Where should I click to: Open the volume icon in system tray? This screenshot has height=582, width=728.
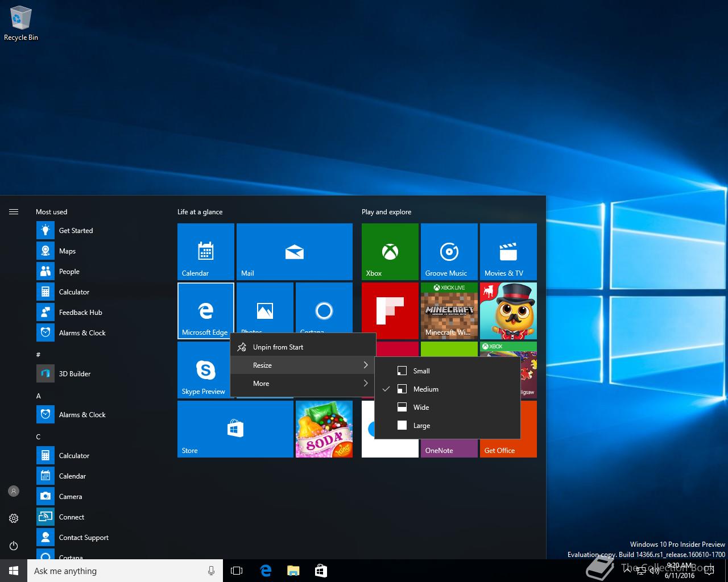tap(654, 571)
